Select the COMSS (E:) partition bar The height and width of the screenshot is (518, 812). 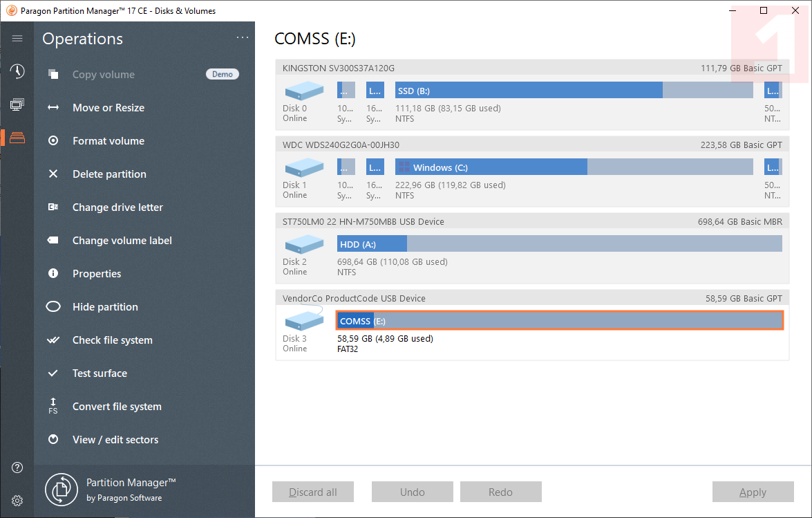559,321
